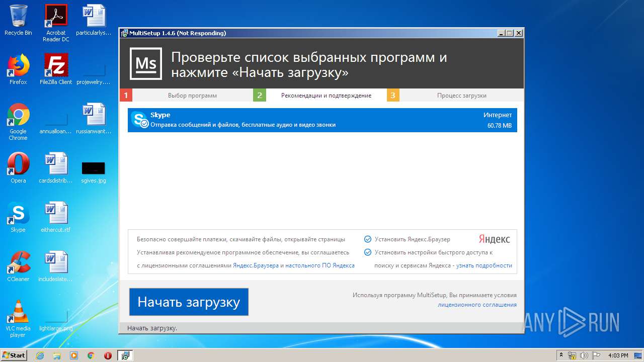Uncheck install Яндекс.Браузер option
Viewport: 644px width, 362px height.
point(368,239)
